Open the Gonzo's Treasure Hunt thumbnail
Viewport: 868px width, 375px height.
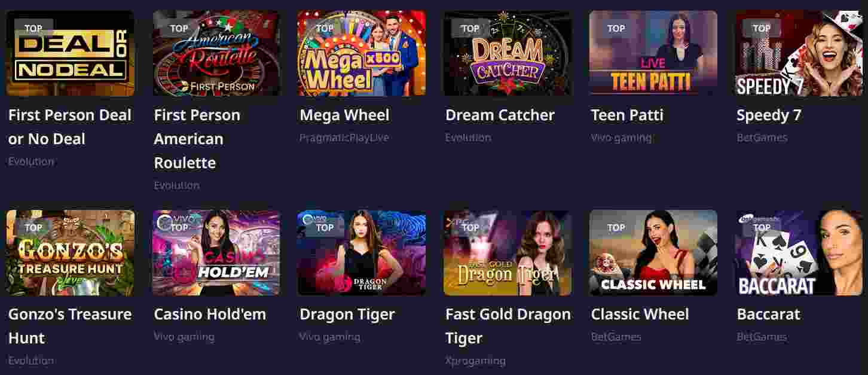[x=70, y=252]
